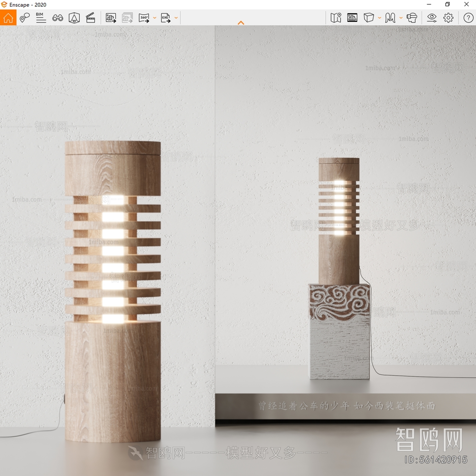Toggle the BIM info mode

coord(41,18)
